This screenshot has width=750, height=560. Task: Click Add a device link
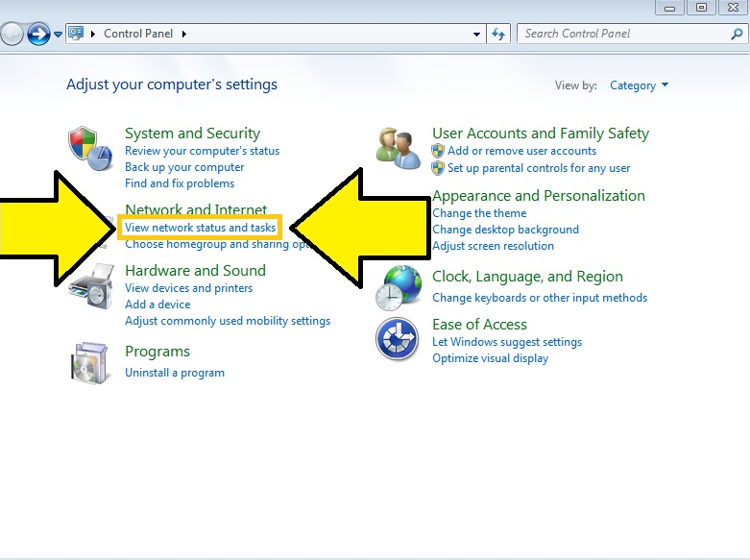[157, 304]
